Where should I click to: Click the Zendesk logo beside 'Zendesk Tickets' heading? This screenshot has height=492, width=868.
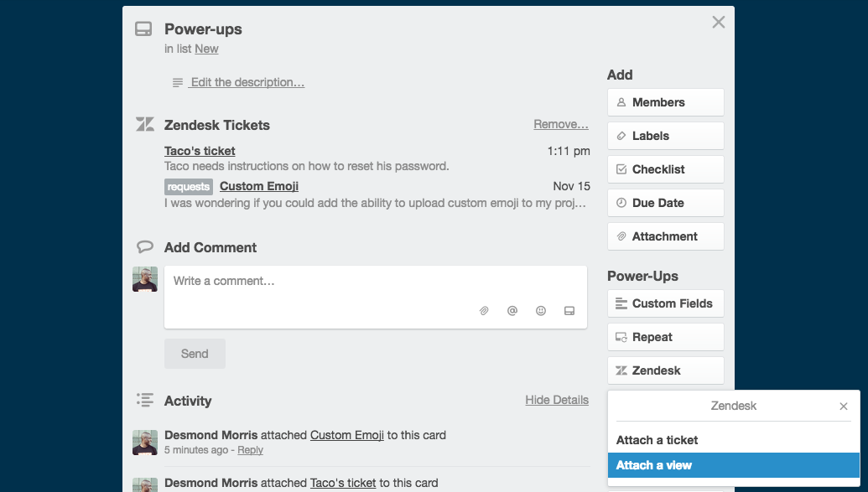pyautogui.click(x=144, y=124)
